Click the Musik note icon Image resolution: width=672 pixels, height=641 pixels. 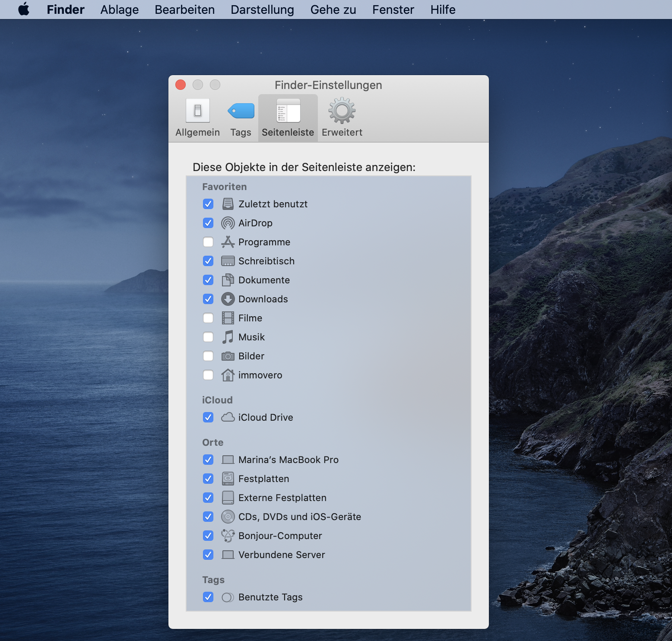coord(228,337)
